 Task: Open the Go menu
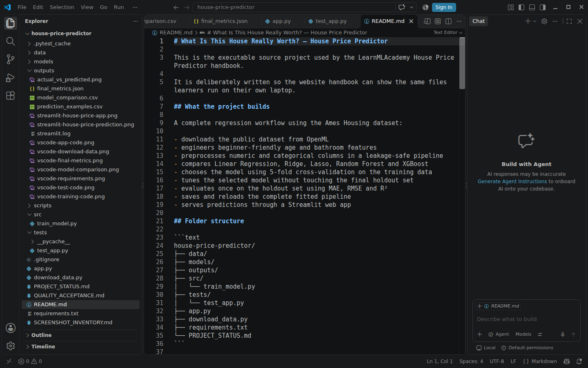tap(104, 7)
